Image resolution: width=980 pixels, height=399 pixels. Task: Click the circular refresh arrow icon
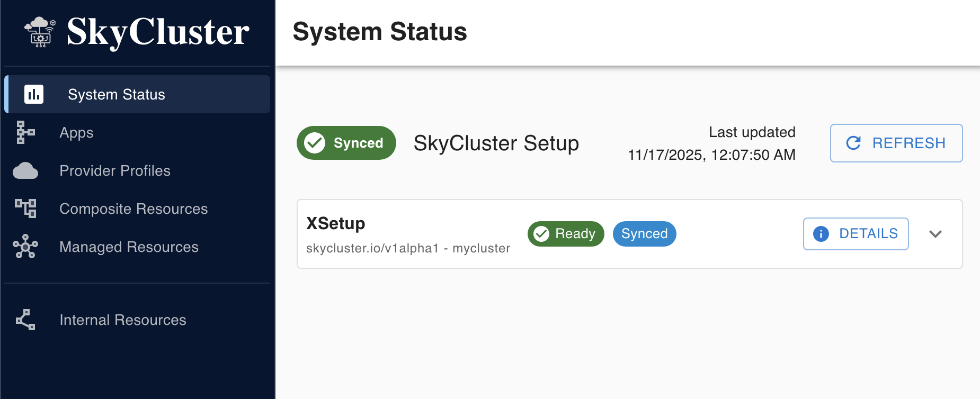pos(853,143)
